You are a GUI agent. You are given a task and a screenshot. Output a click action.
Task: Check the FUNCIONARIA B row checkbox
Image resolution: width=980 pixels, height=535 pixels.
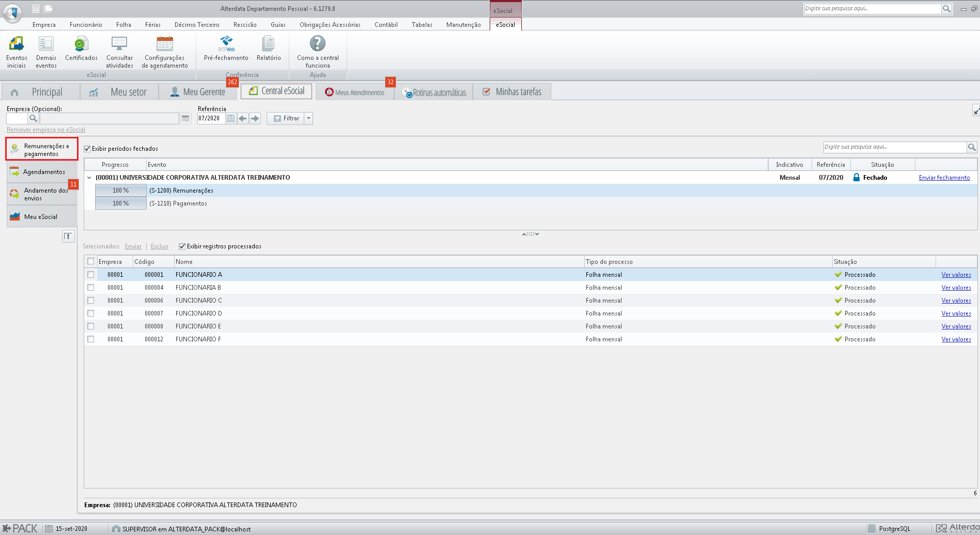click(91, 288)
